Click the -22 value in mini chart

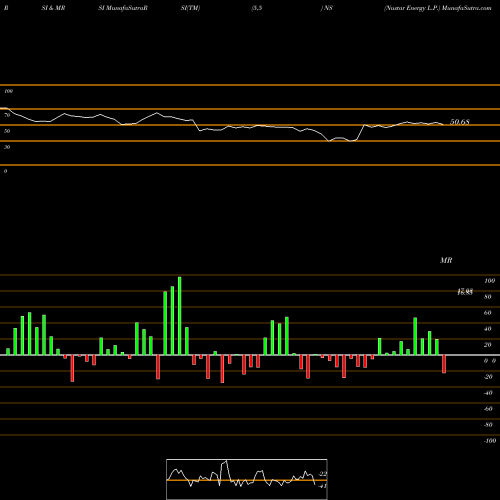[x=323, y=474]
